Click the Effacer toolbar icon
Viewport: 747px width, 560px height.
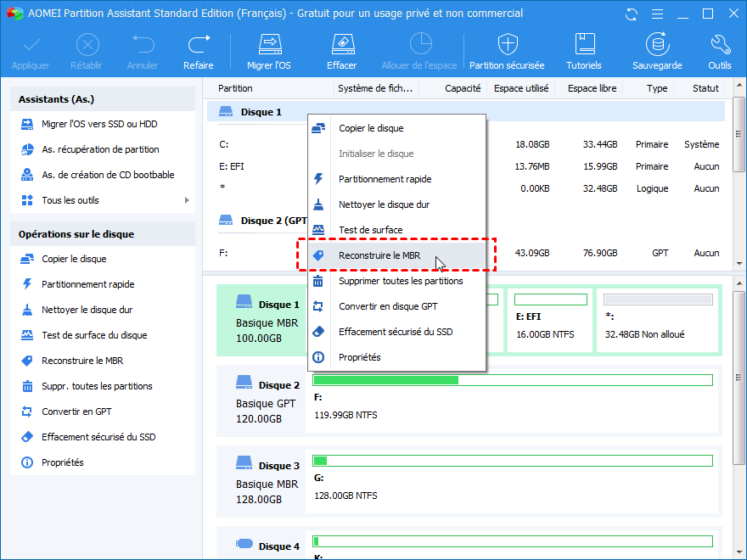pyautogui.click(x=341, y=45)
